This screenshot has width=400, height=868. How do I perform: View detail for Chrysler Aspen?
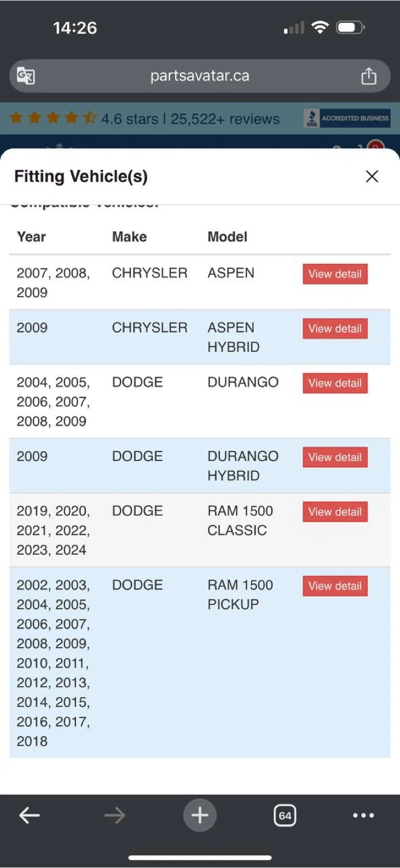(335, 274)
